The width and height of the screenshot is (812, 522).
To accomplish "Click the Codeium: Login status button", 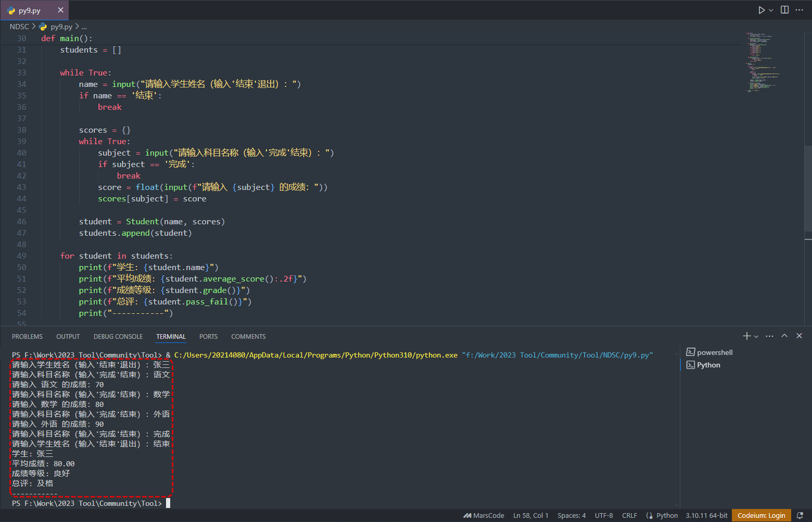I will 761,516.
